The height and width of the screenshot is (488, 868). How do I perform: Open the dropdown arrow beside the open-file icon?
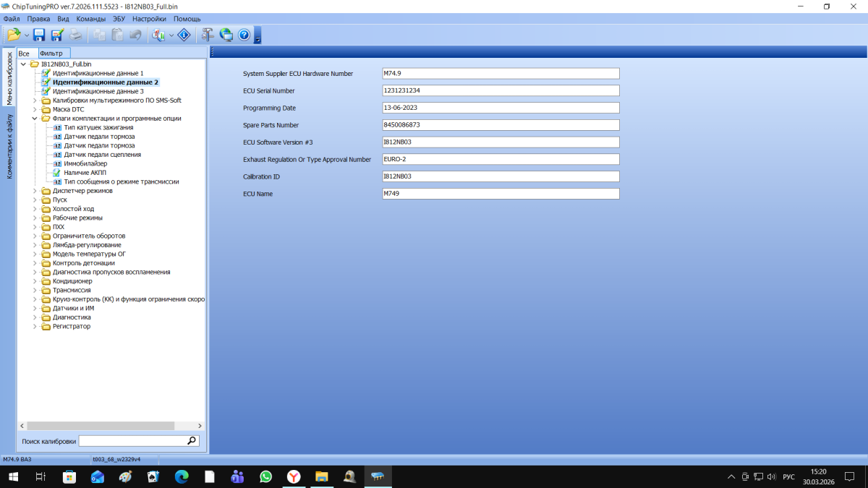pos(27,35)
